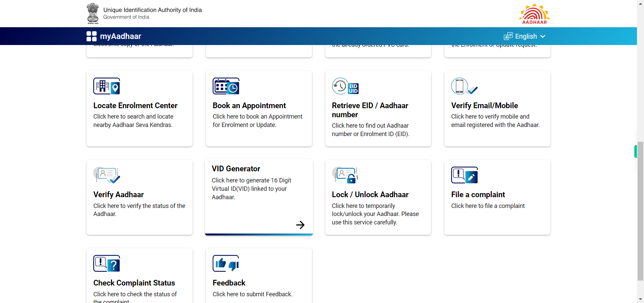644x303 pixels.
Task: Click the Government of India emblem
Action: point(93,13)
